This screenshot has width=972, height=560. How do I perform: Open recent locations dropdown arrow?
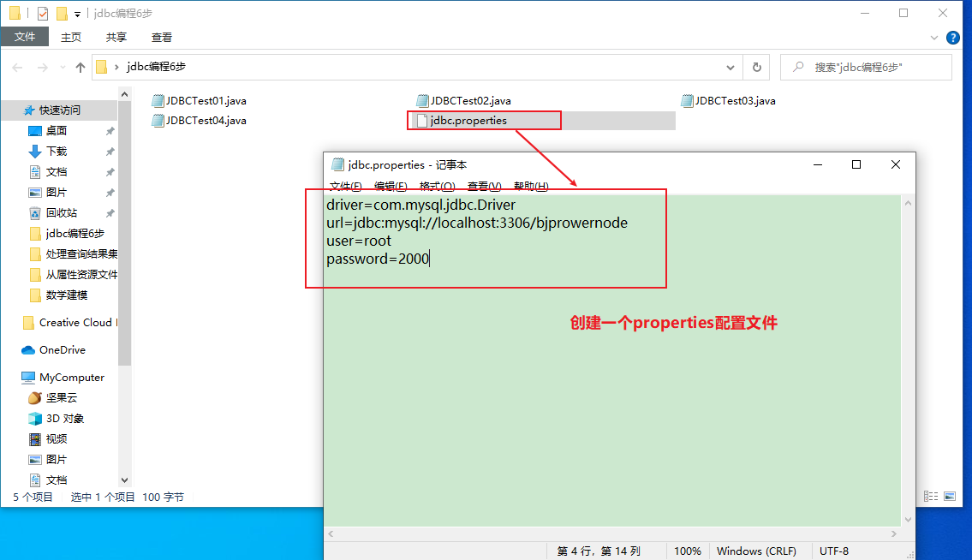[63, 68]
